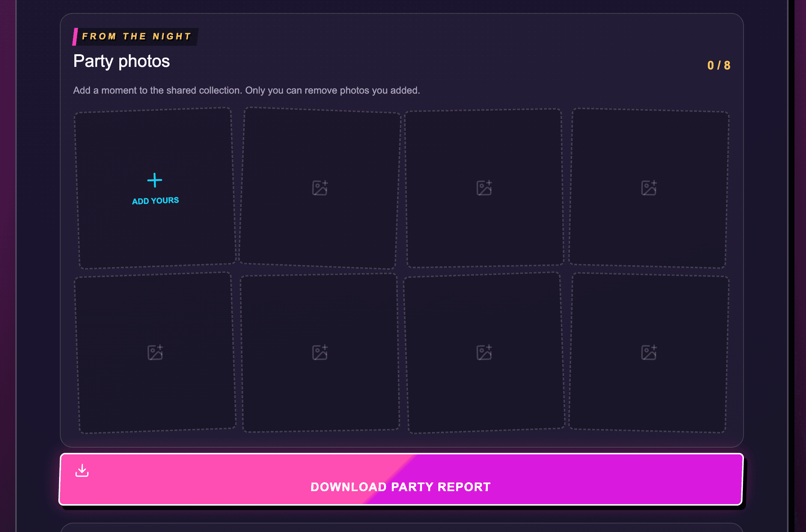Screen dimensions: 806x532
Task: Click the download arrow icon in the pink button
Action: pos(82,470)
